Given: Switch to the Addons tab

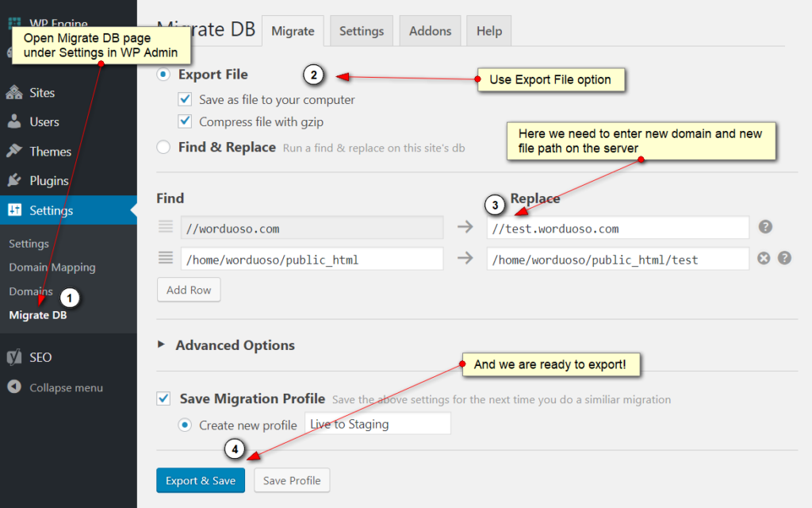Looking at the screenshot, I should point(430,31).
